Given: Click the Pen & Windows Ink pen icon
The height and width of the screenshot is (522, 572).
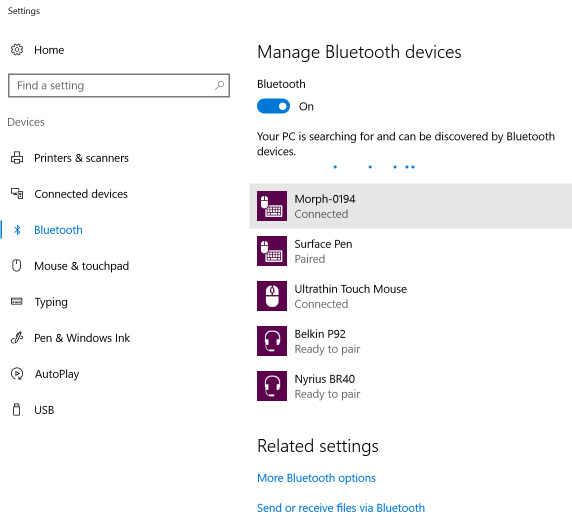Looking at the screenshot, I should pyautogui.click(x=17, y=337).
